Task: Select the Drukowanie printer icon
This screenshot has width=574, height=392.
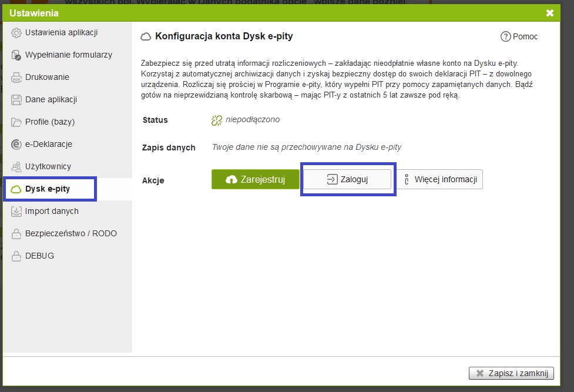Action: pos(16,78)
